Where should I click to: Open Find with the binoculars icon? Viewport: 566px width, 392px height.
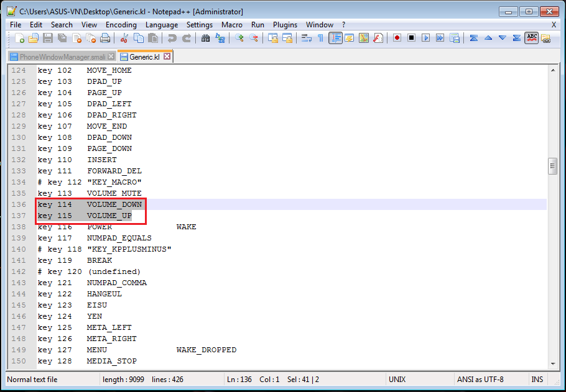206,38
